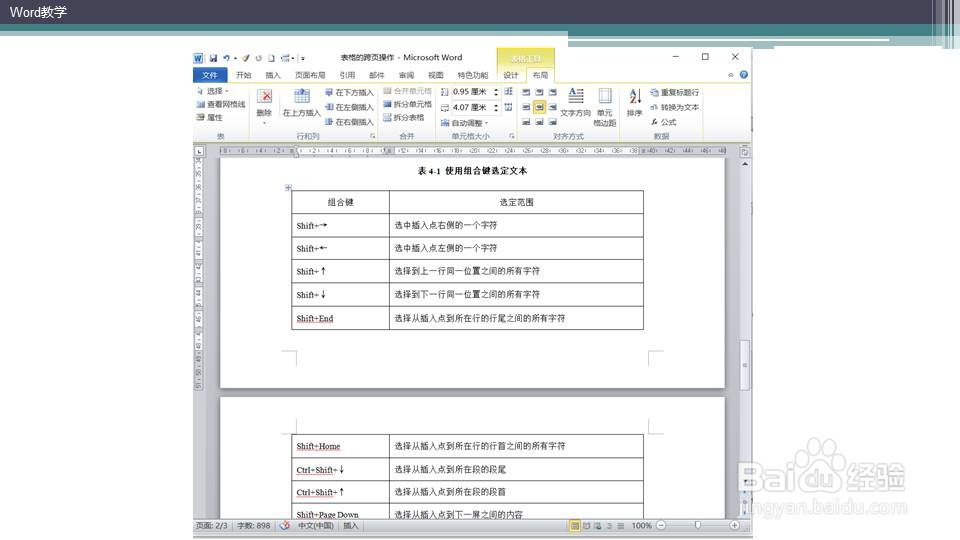This screenshot has height=540, width=960.
Task: Switch to Review (审阅) tab
Action: coord(407,75)
